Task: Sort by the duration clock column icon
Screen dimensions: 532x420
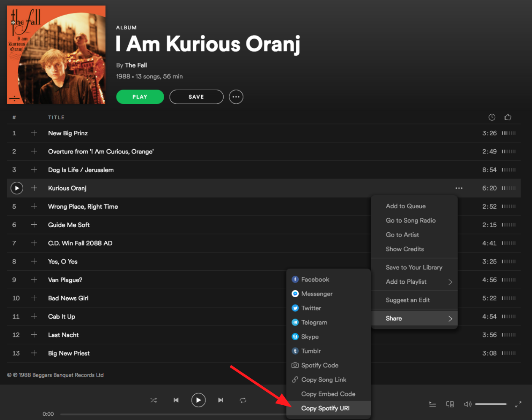Action: pos(492,117)
